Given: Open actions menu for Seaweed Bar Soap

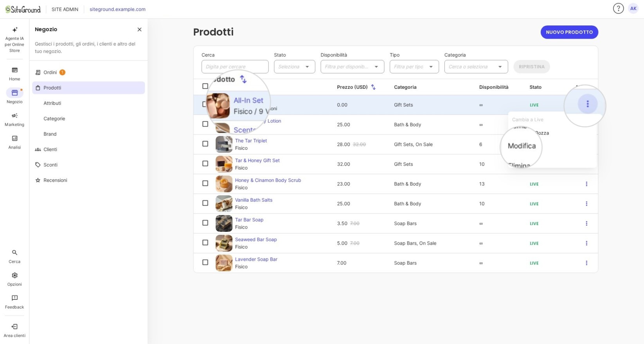Looking at the screenshot, I should click(x=586, y=243).
